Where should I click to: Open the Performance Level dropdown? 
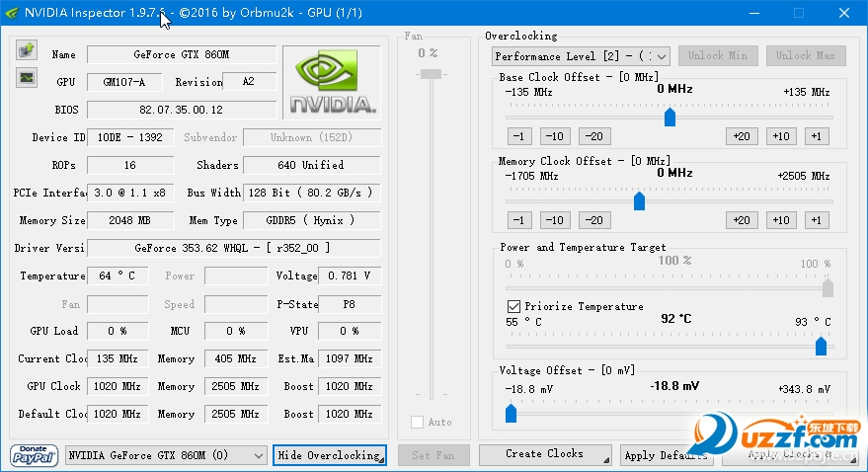pyautogui.click(x=581, y=56)
